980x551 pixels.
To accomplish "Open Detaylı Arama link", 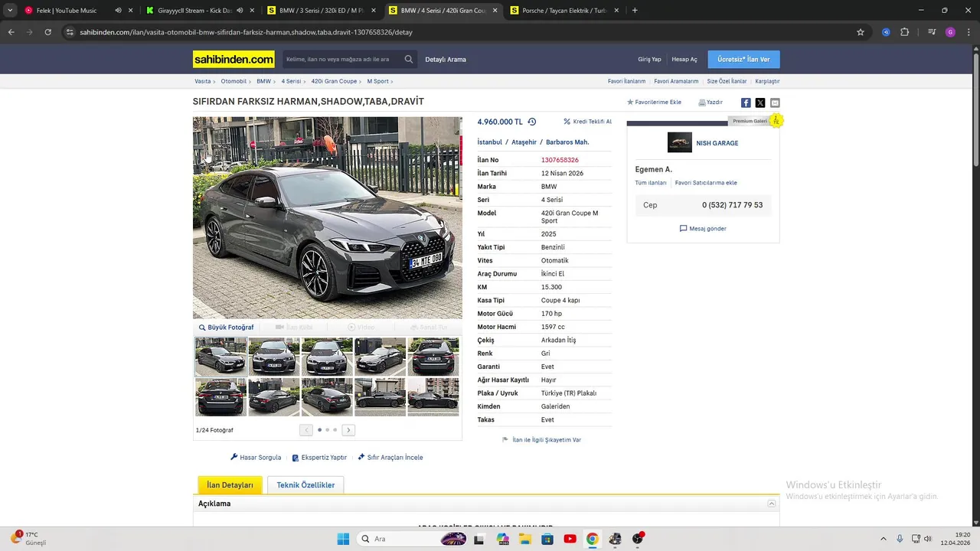I will [x=446, y=59].
